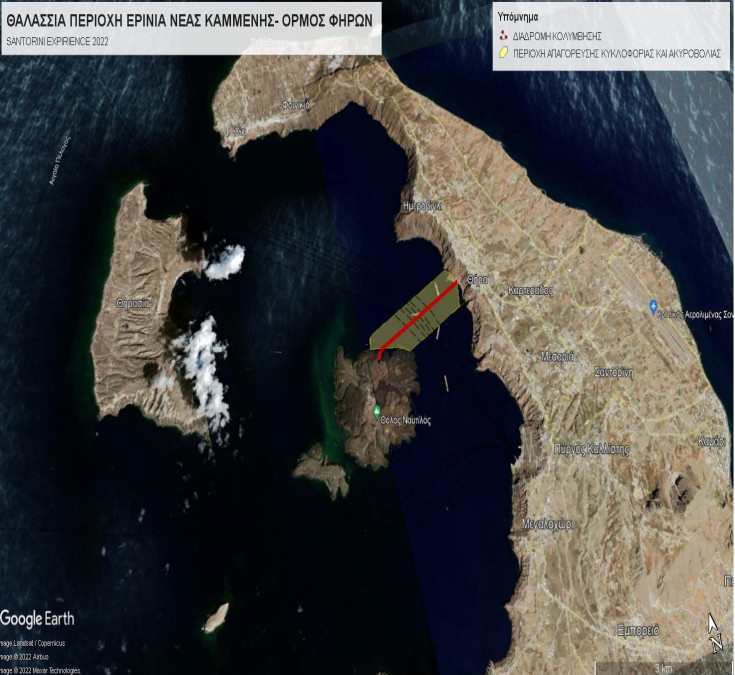Select the green Θόλος Ναυτίλος marker
This screenshot has height=675, width=735.
pos(377,413)
